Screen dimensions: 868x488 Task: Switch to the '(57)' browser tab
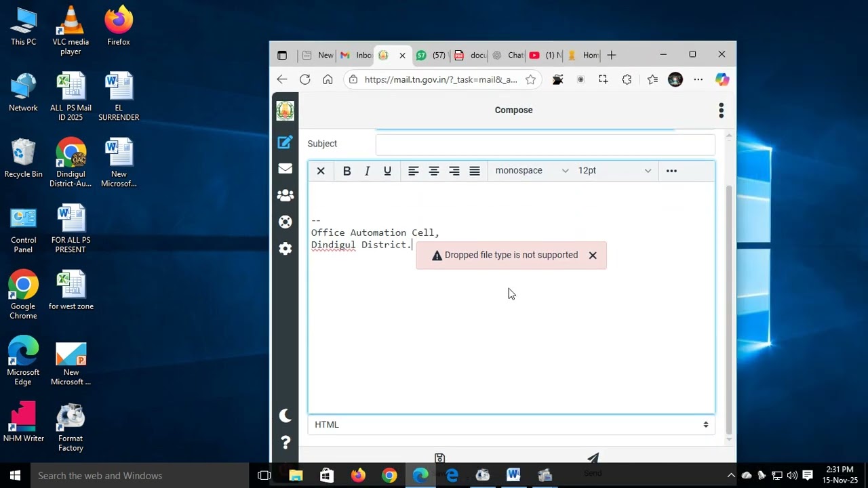point(433,56)
